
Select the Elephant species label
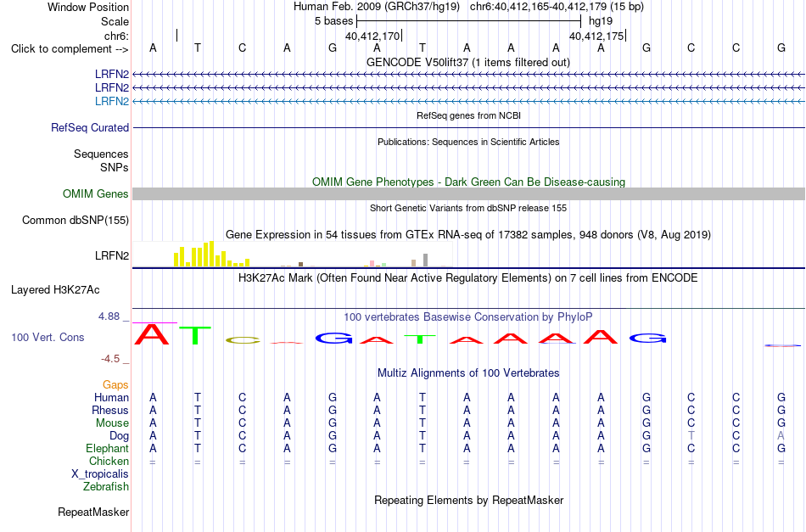[x=107, y=448]
